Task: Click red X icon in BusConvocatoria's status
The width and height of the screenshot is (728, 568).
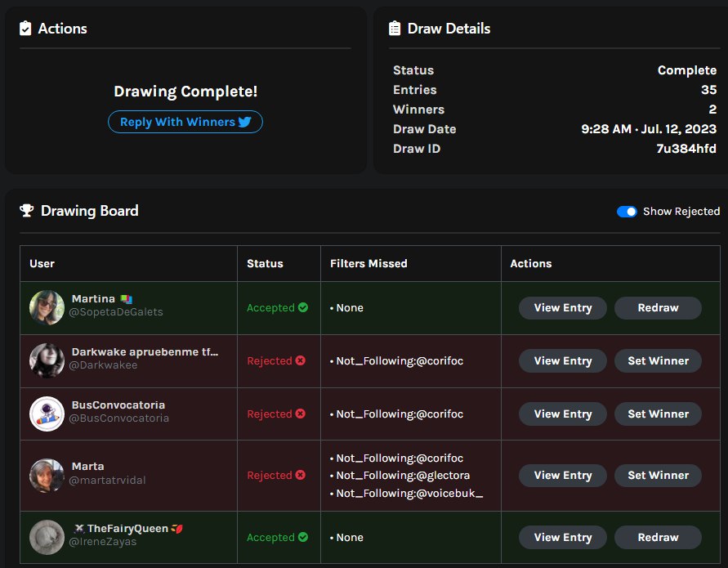Action: [x=301, y=414]
